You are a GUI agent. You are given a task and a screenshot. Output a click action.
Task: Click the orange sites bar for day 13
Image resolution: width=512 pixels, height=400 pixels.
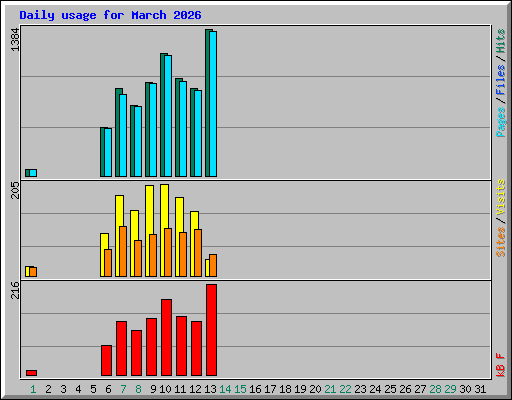click(x=213, y=265)
